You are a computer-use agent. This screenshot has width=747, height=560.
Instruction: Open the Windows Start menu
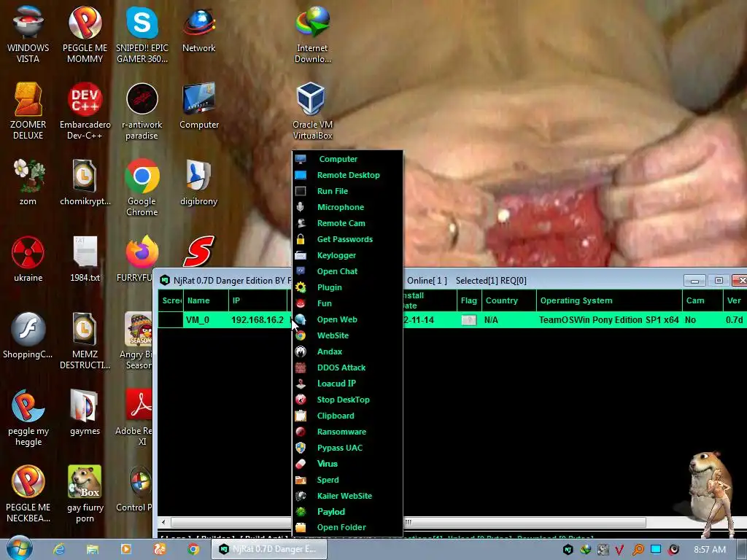(19, 548)
